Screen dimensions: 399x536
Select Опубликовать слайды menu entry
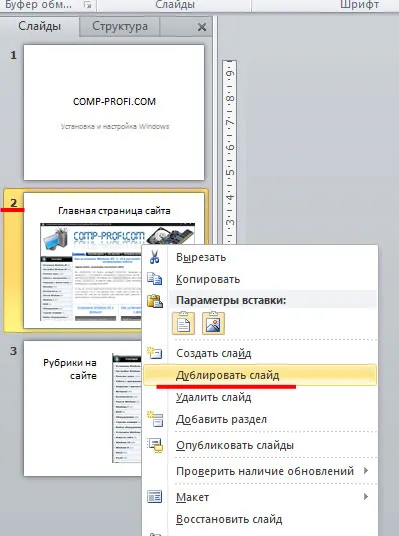coord(260,445)
